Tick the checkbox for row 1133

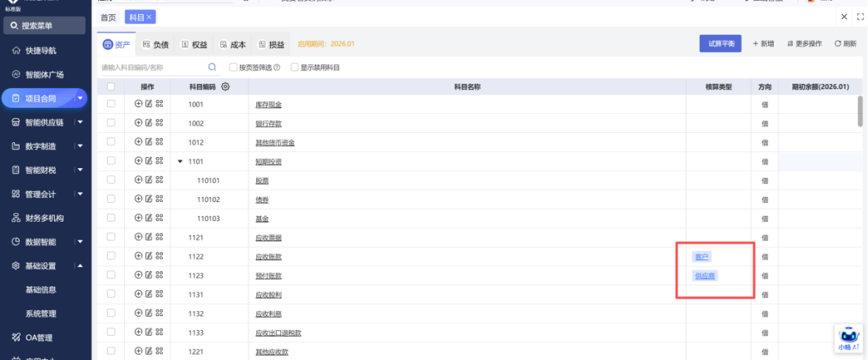click(112, 332)
